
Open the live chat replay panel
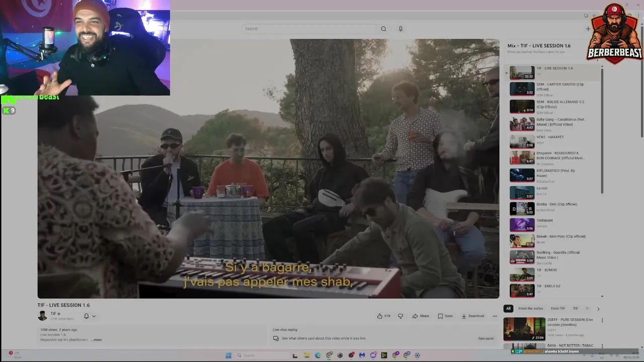click(486, 338)
